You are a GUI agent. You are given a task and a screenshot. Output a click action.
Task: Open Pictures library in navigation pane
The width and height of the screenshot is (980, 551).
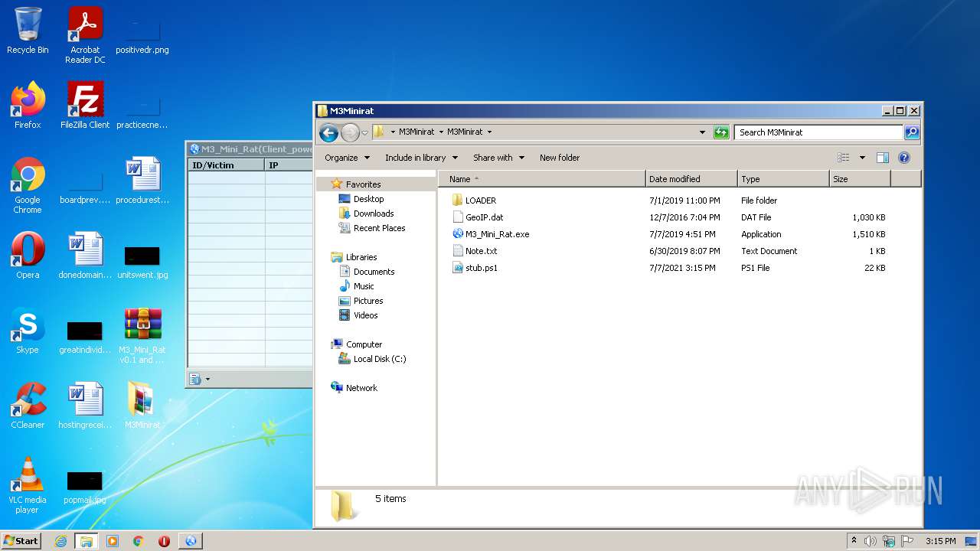[367, 301]
